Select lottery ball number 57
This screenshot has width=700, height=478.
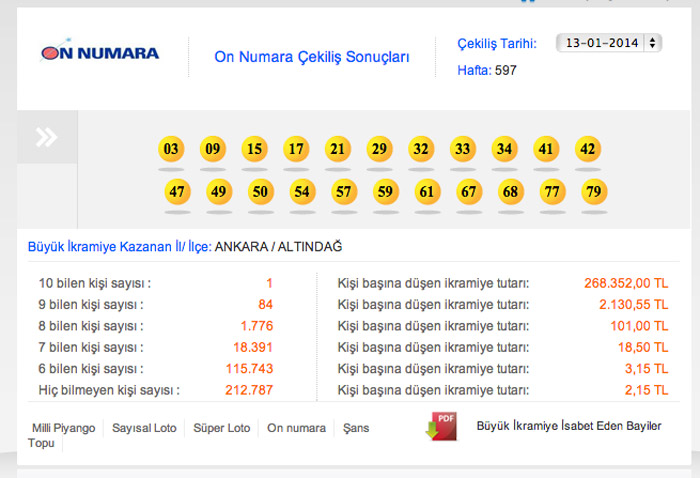pos(344,191)
